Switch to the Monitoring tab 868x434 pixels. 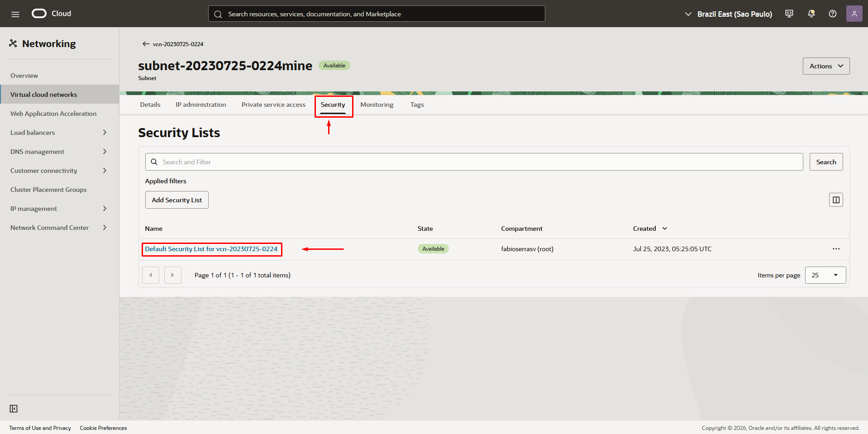377,105
